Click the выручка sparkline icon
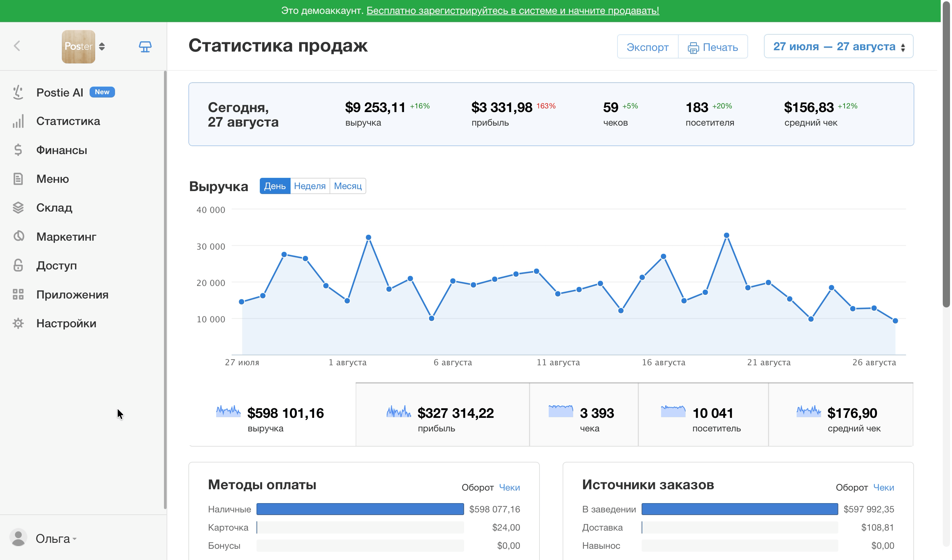This screenshot has height=560, width=952. [x=228, y=411]
